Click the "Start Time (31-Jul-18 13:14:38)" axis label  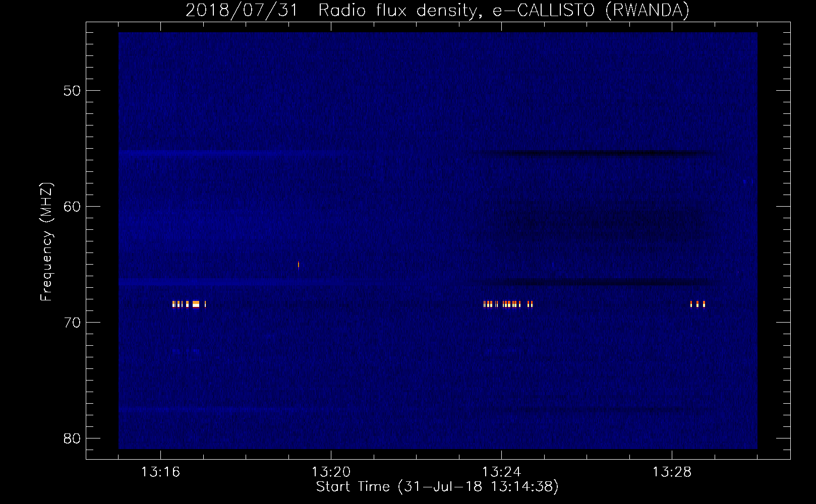[x=437, y=487]
